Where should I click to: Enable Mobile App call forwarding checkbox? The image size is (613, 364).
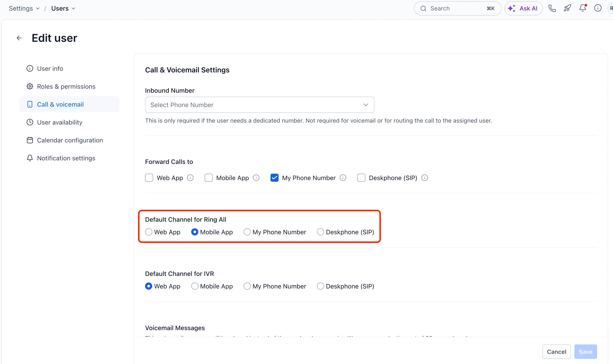pos(209,178)
